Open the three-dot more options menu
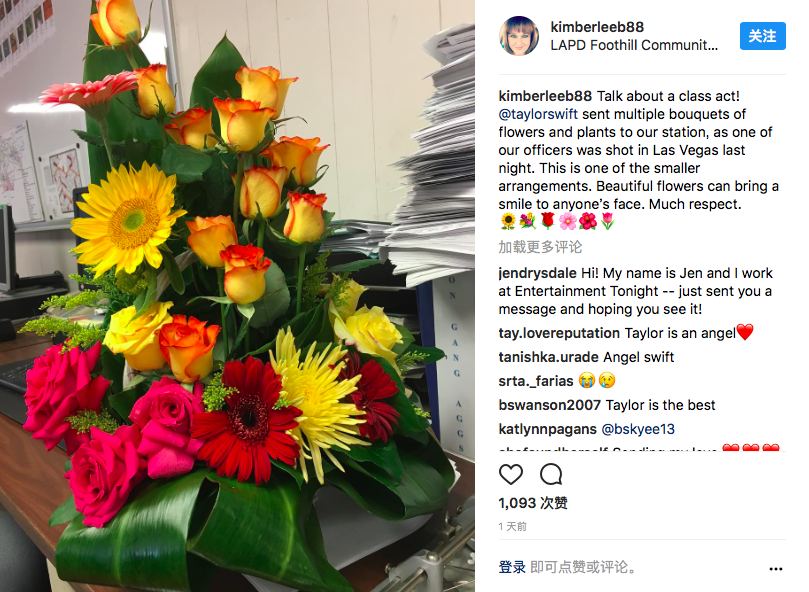809x592 pixels. pos(775,569)
